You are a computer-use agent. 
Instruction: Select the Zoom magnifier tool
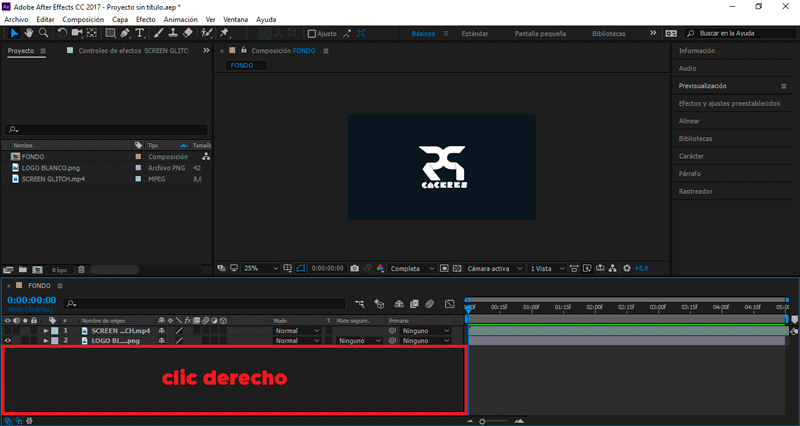[x=44, y=33]
